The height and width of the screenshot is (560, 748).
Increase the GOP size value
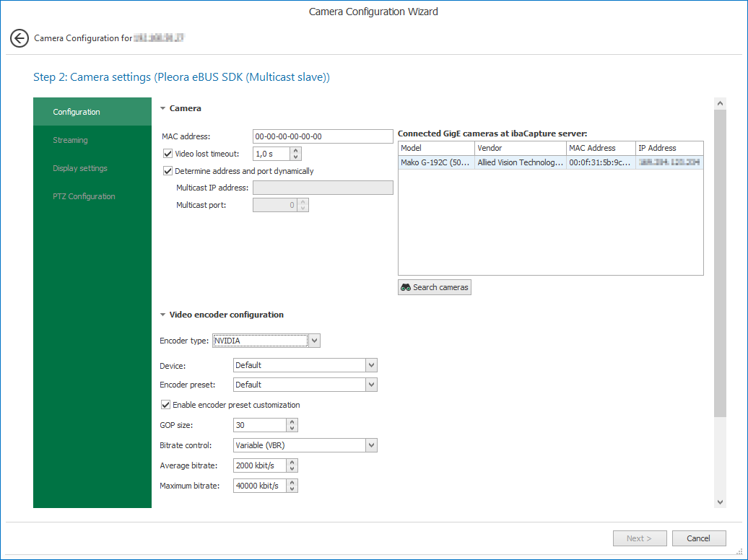click(292, 422)
